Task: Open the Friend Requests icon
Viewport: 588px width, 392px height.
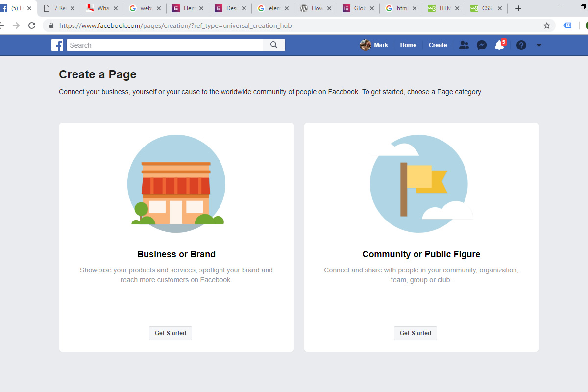Action: pos(464,45)
